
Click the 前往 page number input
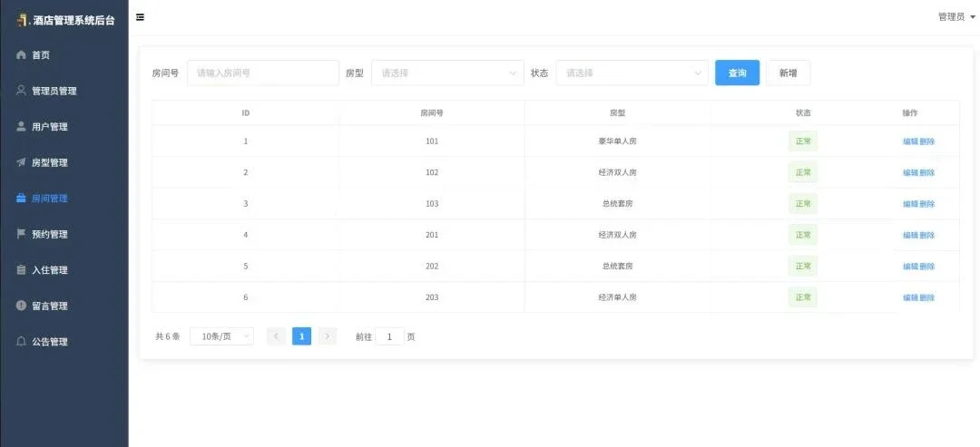click(x=390, y=336)
